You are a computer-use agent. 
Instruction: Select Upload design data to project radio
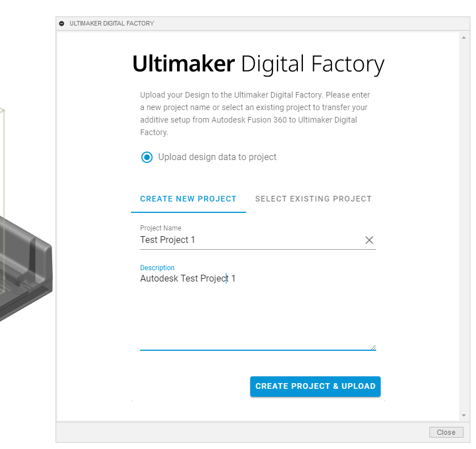147,157
